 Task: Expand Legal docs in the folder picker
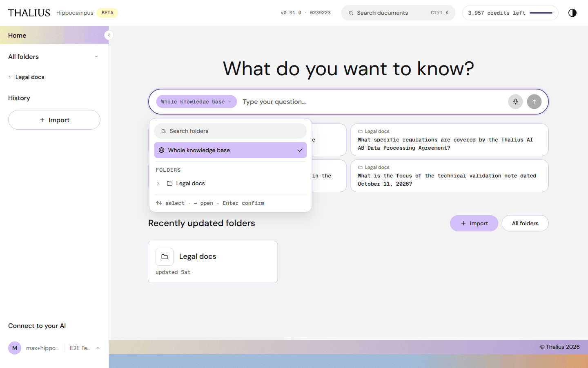(x=158, y=184)
